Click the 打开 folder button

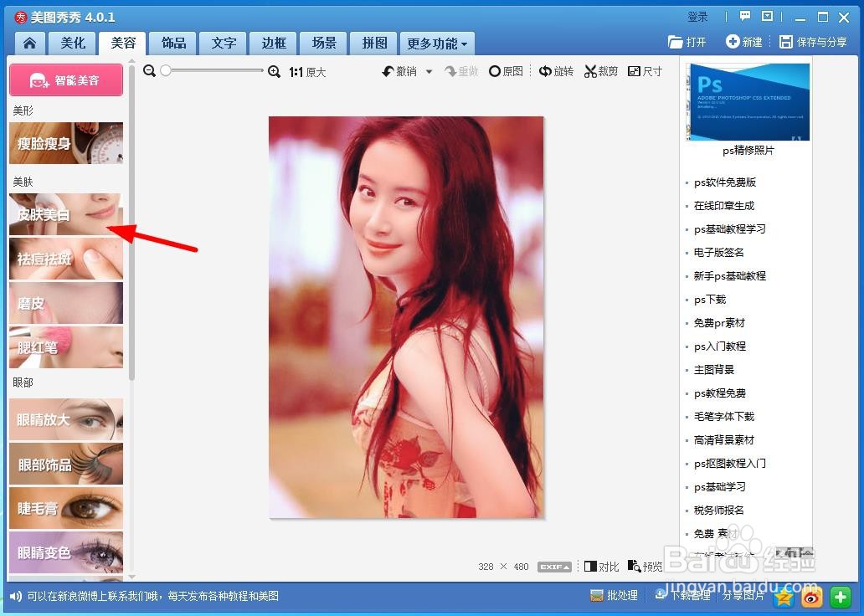click(x=687, y=42)
